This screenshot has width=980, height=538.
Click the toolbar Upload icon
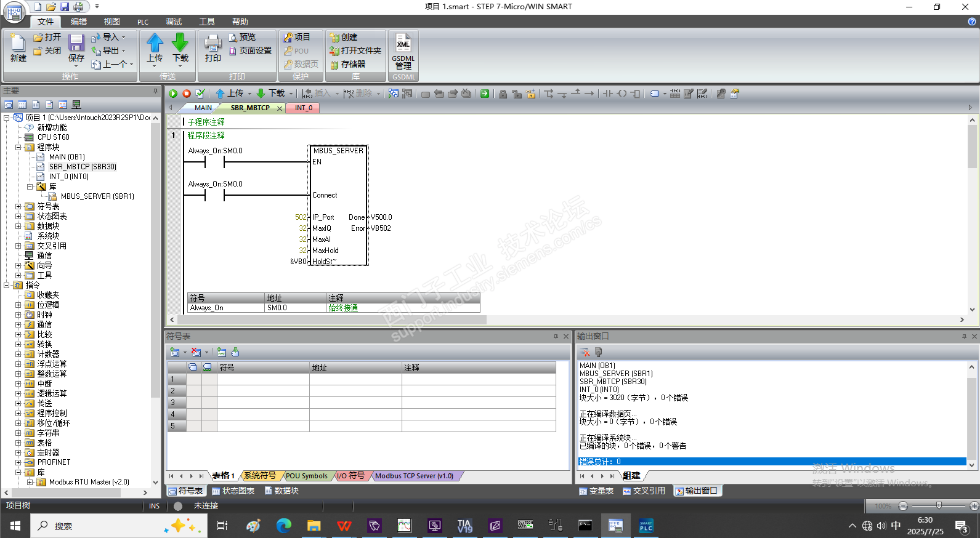pos(220,94)
